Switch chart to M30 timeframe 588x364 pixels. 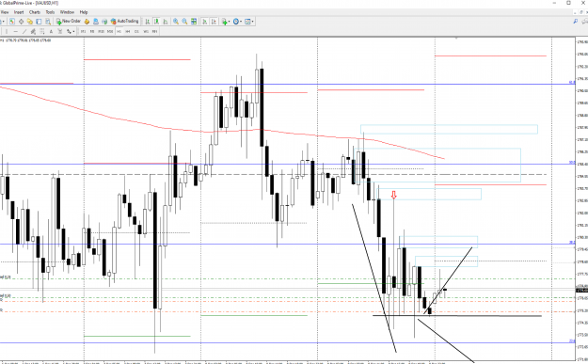click(110, 31)
